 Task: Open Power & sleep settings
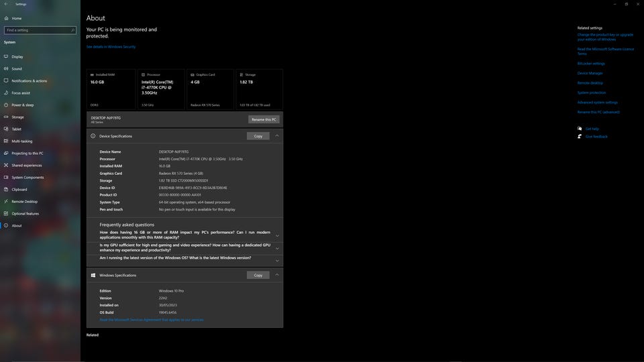pyautogui.click(x=23, y=105)
